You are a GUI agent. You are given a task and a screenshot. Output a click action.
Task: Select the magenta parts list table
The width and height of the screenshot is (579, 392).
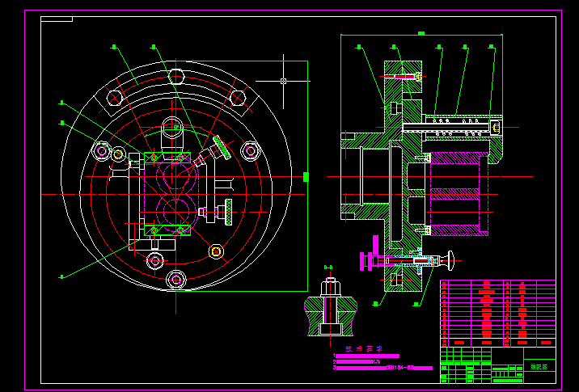pos(498,314)
